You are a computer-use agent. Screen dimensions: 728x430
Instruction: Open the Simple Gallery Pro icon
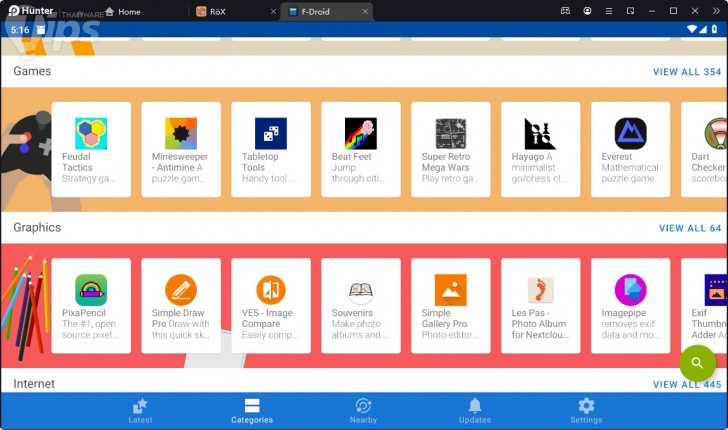pyautogui.click(x=451, y=290)
